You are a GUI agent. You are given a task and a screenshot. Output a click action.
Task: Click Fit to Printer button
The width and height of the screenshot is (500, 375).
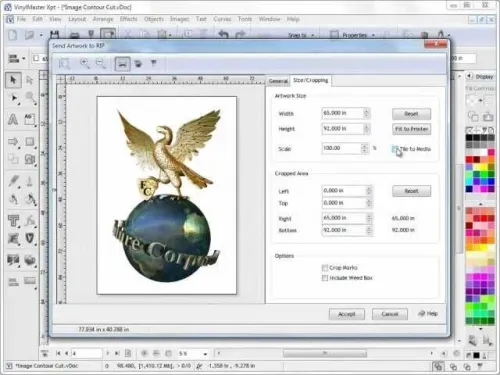click(x=411, y=129)
